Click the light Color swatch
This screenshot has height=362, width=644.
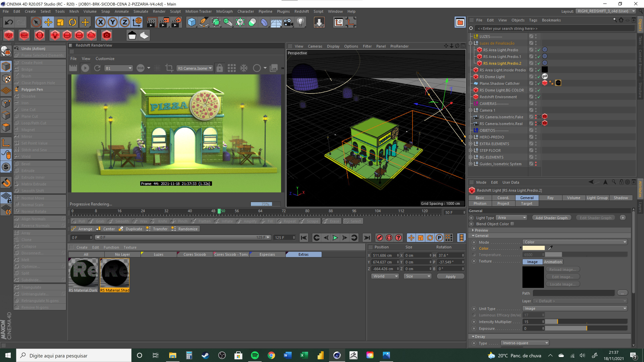(x=533, y=248)
